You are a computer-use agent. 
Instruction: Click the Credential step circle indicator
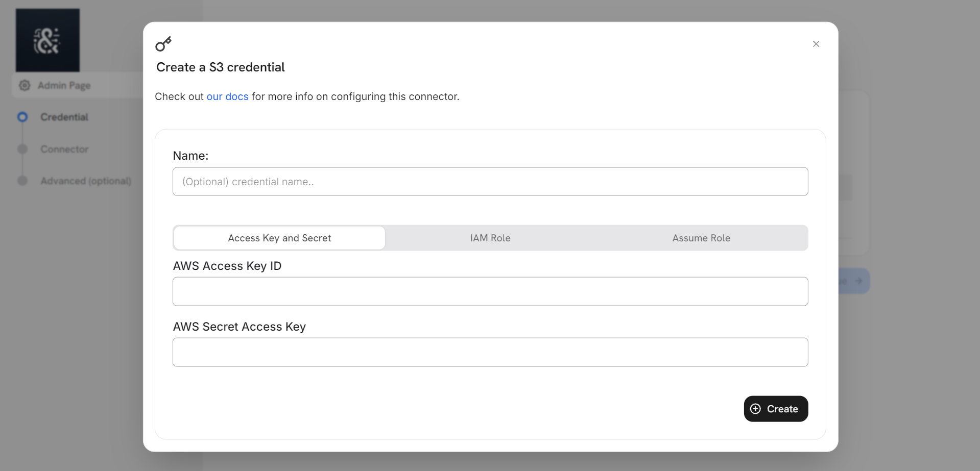pos(22,117)
